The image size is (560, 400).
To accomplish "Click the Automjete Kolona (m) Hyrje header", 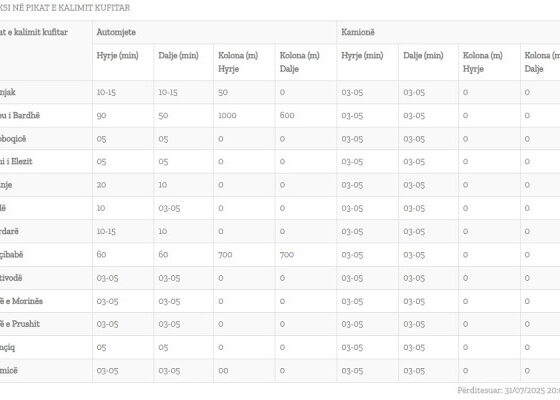I will [x=238, y=62].
